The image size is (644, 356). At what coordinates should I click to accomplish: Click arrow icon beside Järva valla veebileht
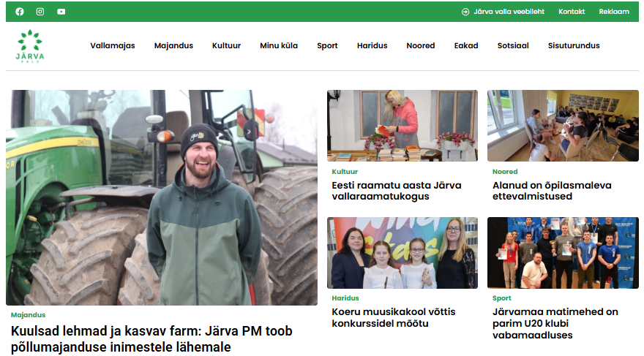(465, 12)
